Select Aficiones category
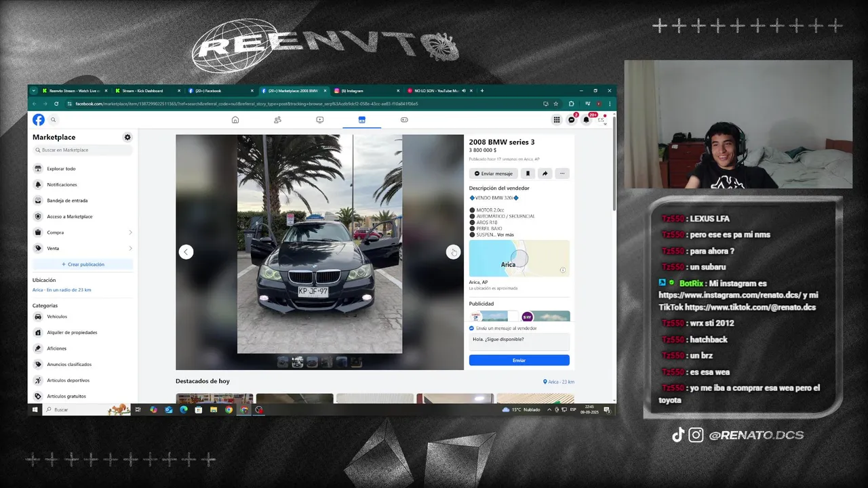Viewport: 868px width, 488px height. point(83,348)
